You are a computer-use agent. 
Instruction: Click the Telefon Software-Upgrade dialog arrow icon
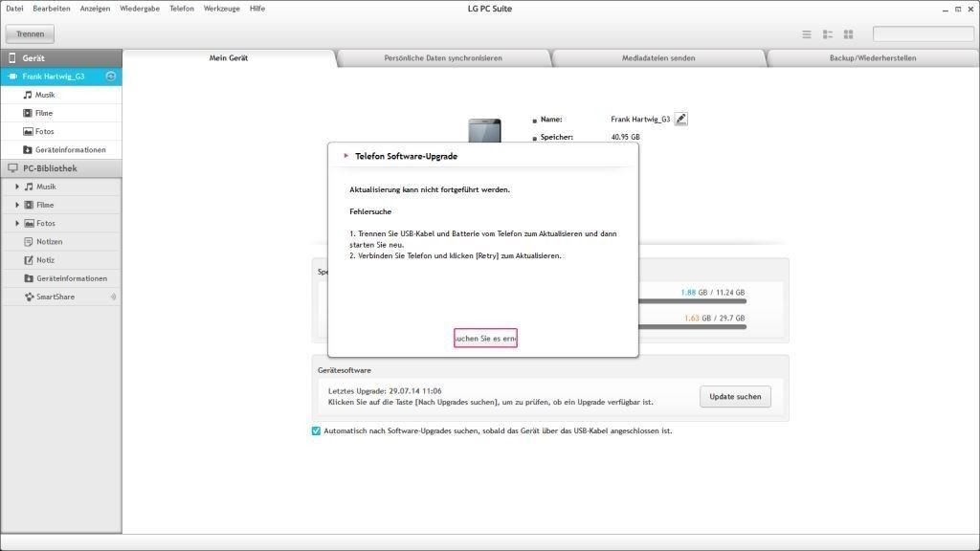click(345, 156)
